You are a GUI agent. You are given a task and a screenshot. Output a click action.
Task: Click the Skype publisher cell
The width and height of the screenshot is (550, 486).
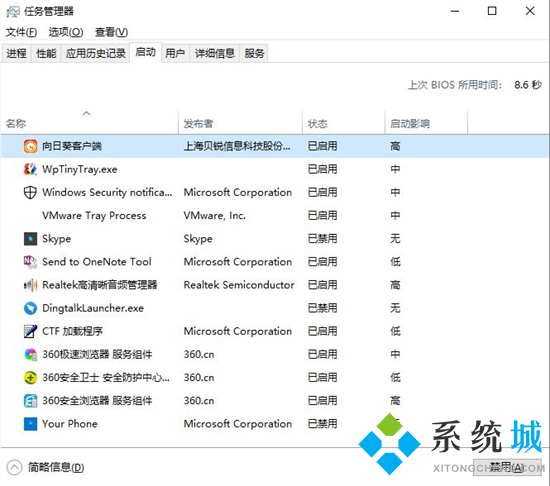click(x=198, y=239)
